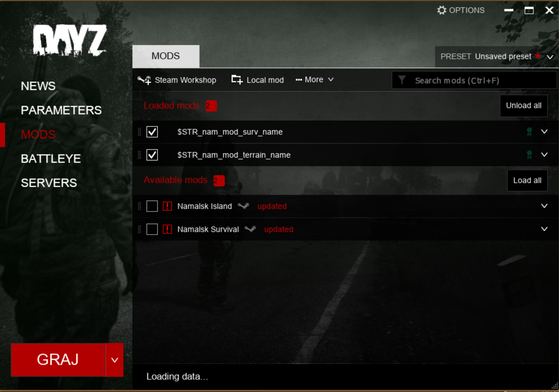This screenshot has height=392, width=559.
Task: Open the Preset dropdown
Action: click(x=549, y=57)
